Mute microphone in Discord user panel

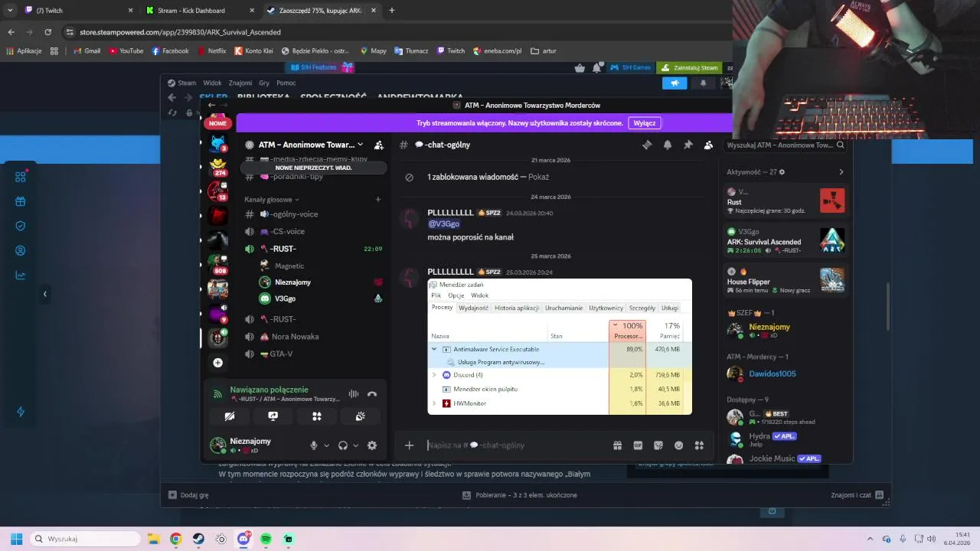click(313, 445)
